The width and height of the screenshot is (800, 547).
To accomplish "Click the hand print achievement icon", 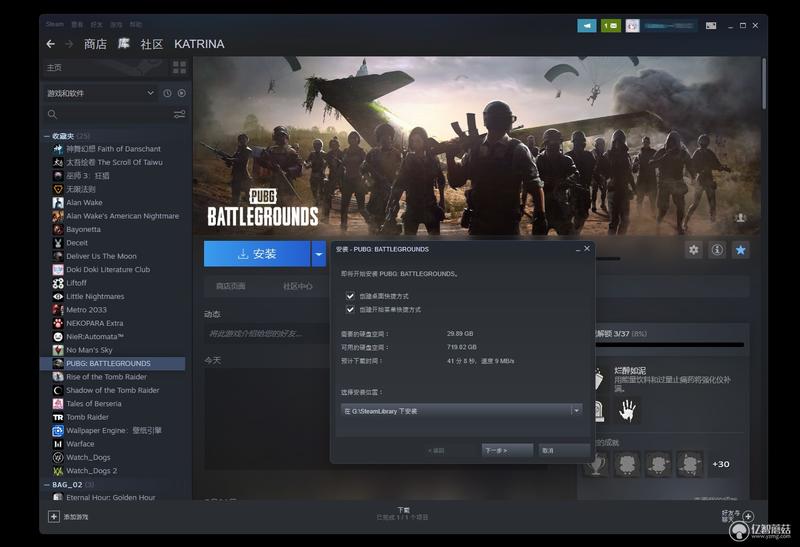I will (627, 410).
